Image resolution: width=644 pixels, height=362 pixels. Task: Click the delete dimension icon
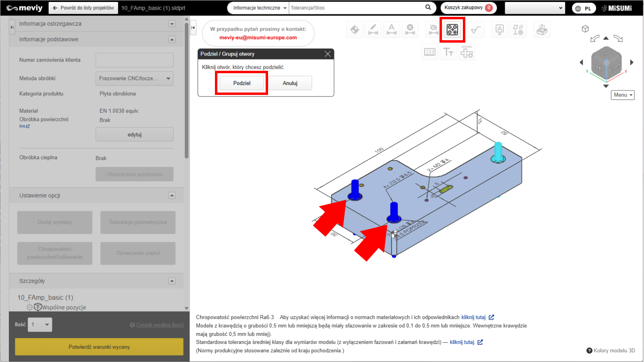pos(410,30)
